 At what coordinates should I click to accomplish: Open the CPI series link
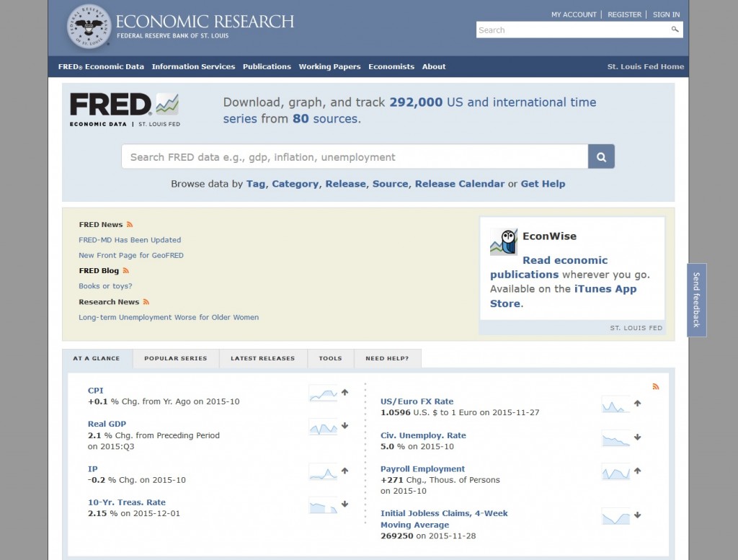coord(96,391)
